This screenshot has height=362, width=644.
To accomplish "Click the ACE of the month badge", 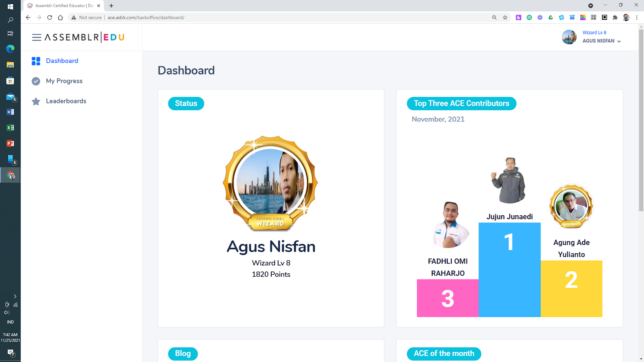I will tap(444, 354).
